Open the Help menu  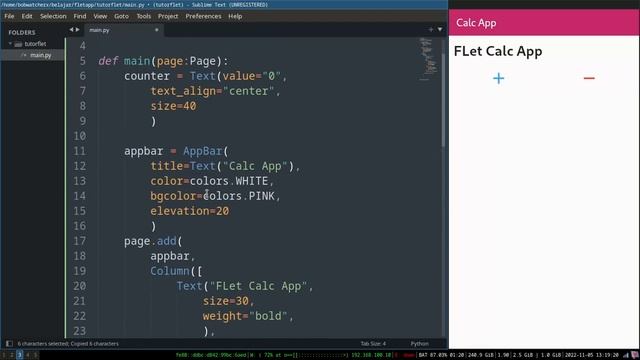coord(235,16)
